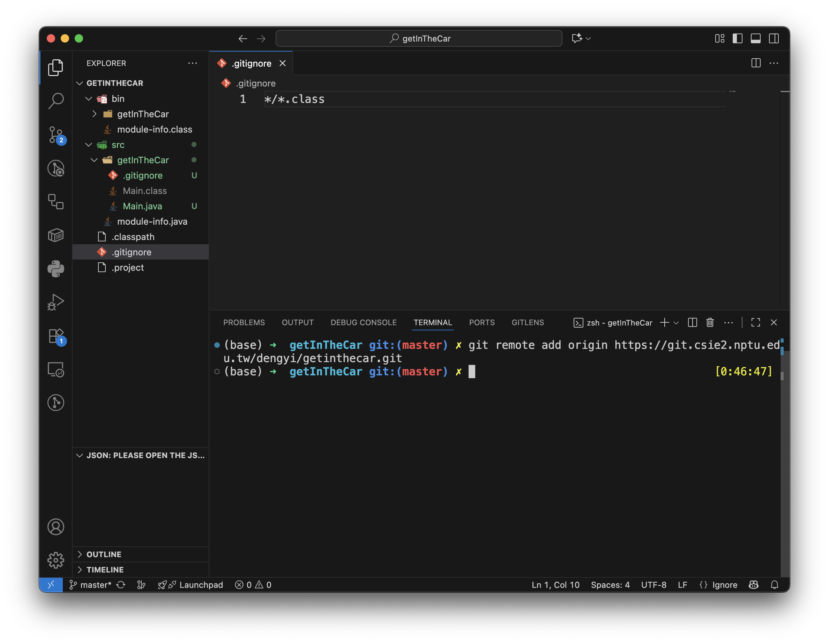Toggle the bottom panel visibility
Image resolution: width=829 pixels, height=644 pixels.
click(x=755, y=39)
